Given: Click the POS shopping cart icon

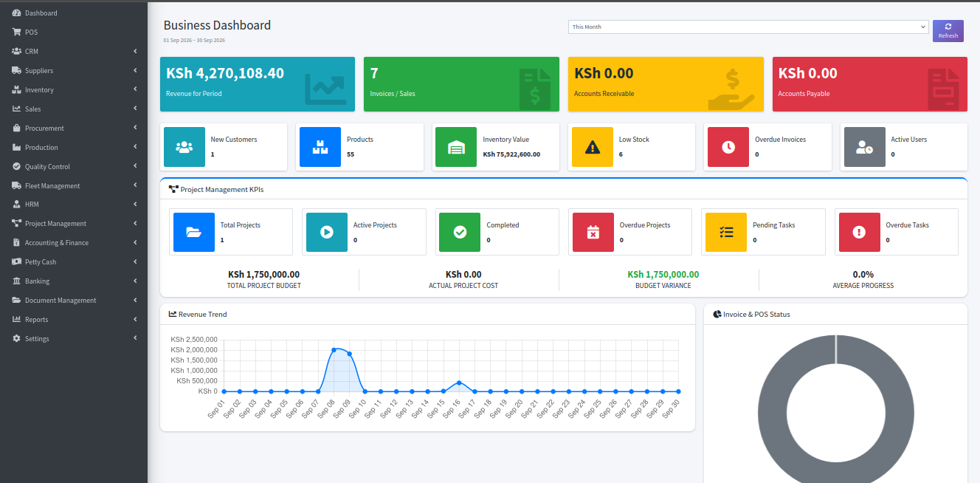Looking at the screenshot, I should point(16,32).
